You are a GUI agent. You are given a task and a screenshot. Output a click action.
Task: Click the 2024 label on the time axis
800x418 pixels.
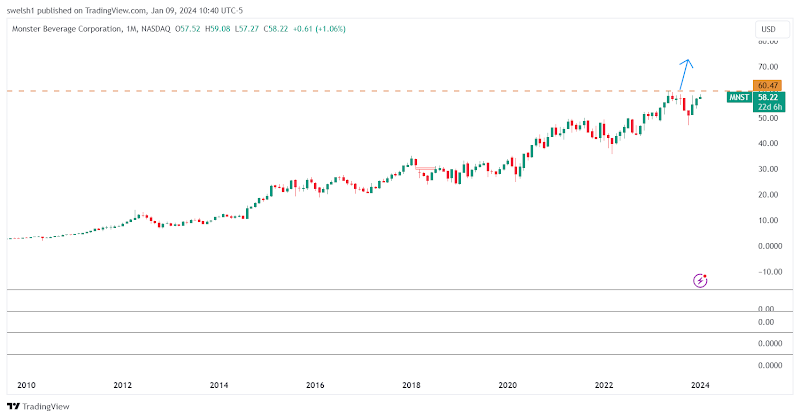pos(700,385)
